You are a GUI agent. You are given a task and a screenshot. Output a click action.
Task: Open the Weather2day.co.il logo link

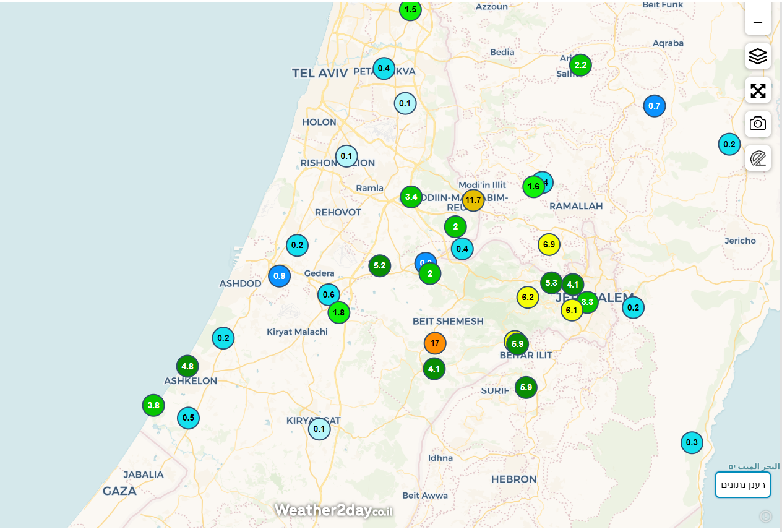click(333, 510)
